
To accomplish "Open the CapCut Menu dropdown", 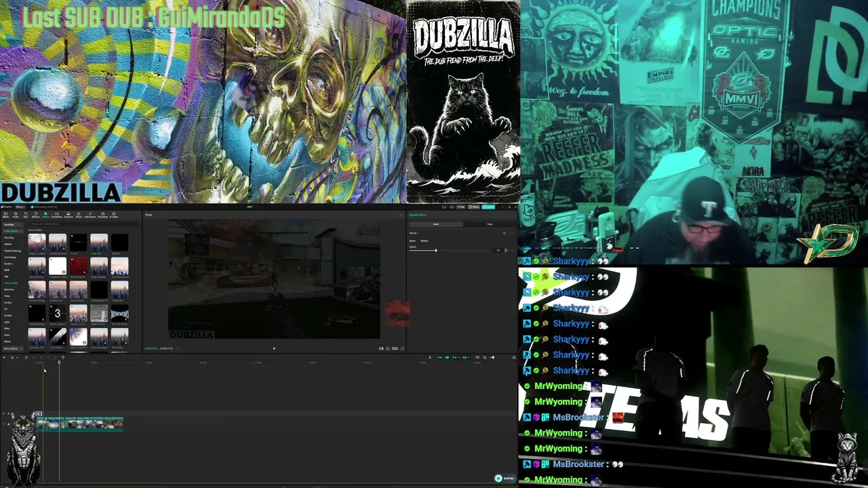I will click(x=20, y=207).
